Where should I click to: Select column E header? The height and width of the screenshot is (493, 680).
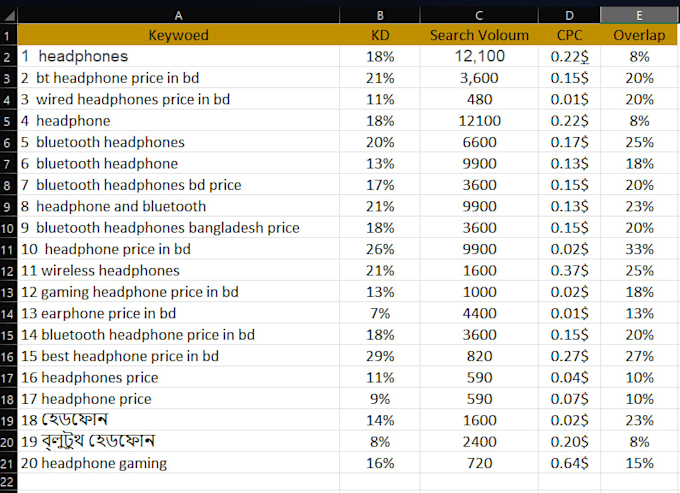tap(639, 16)
